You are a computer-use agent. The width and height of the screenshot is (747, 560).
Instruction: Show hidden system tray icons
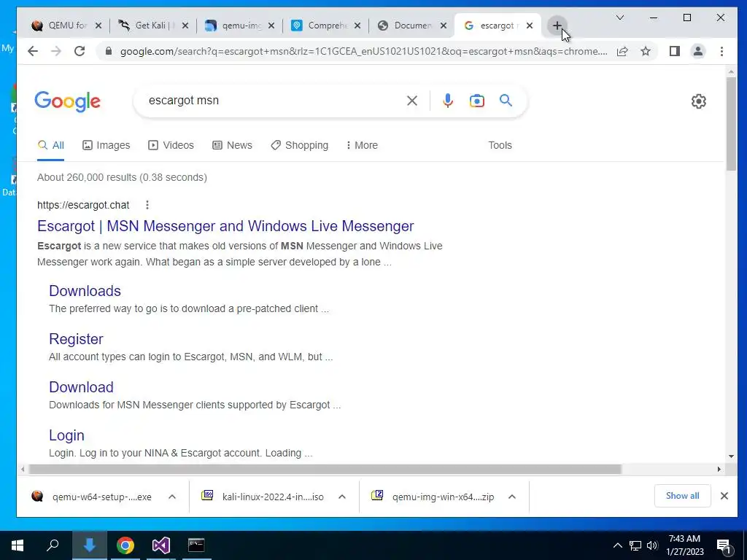pos(617,545)
